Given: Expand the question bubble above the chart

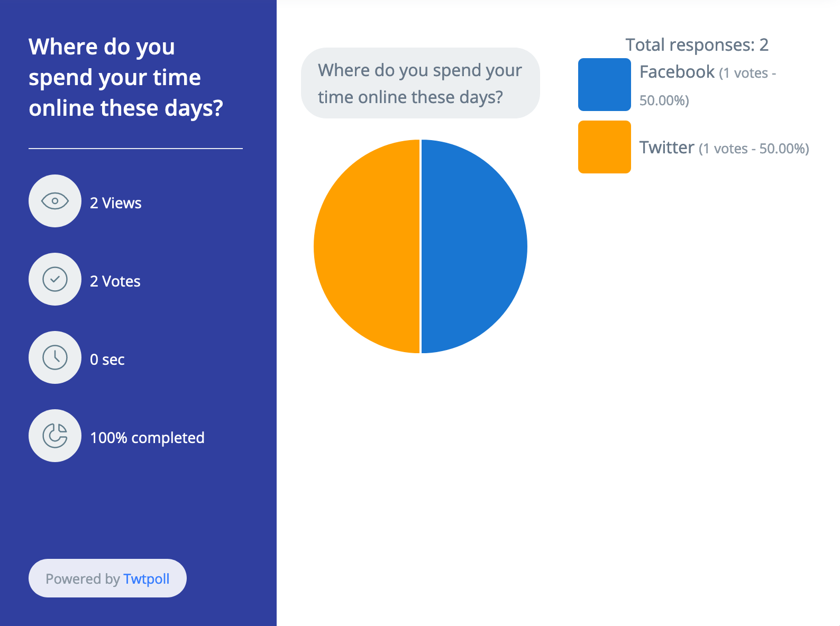Looking at the screenshot, I should 420,82.
